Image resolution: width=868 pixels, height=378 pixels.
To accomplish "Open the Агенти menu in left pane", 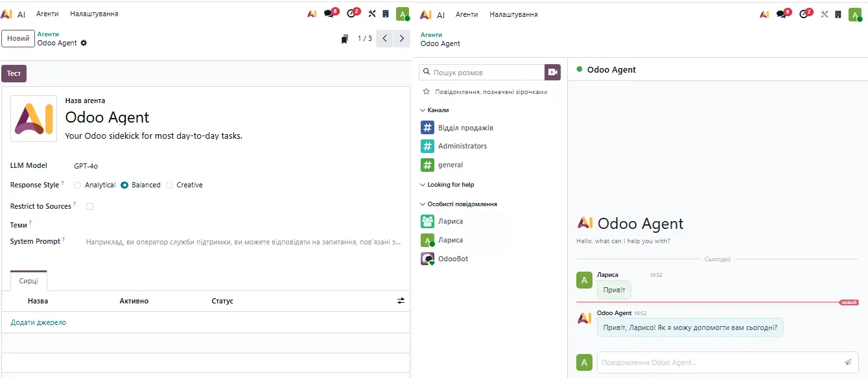I will point(47,14).
